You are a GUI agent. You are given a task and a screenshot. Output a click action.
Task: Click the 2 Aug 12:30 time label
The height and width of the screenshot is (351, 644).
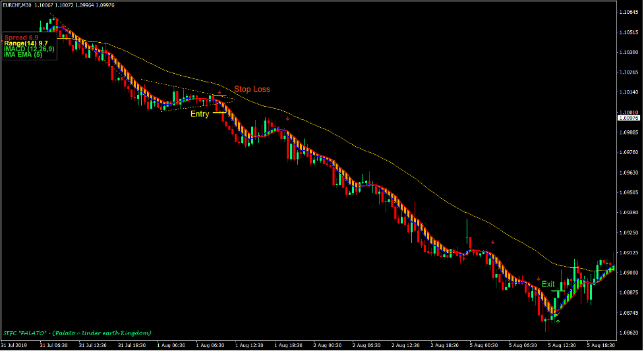tap(406, 345)
